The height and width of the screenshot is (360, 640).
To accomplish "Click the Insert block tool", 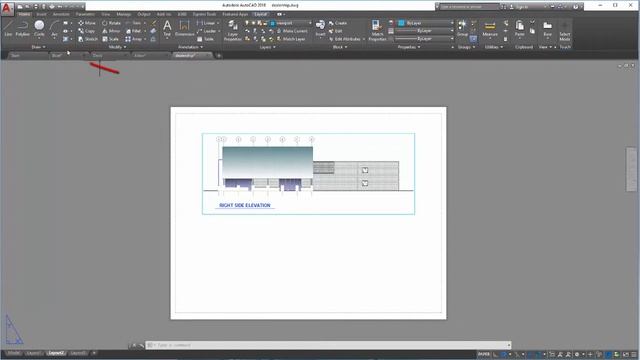I will (320, 29).
